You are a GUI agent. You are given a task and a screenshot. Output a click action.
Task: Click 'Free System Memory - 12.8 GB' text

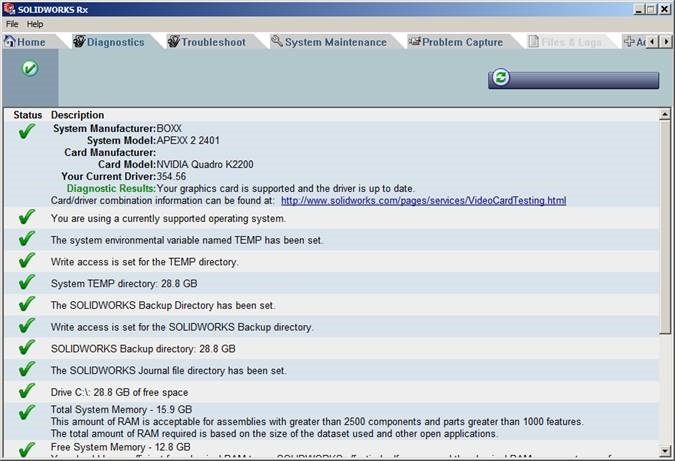click(121, 447)
